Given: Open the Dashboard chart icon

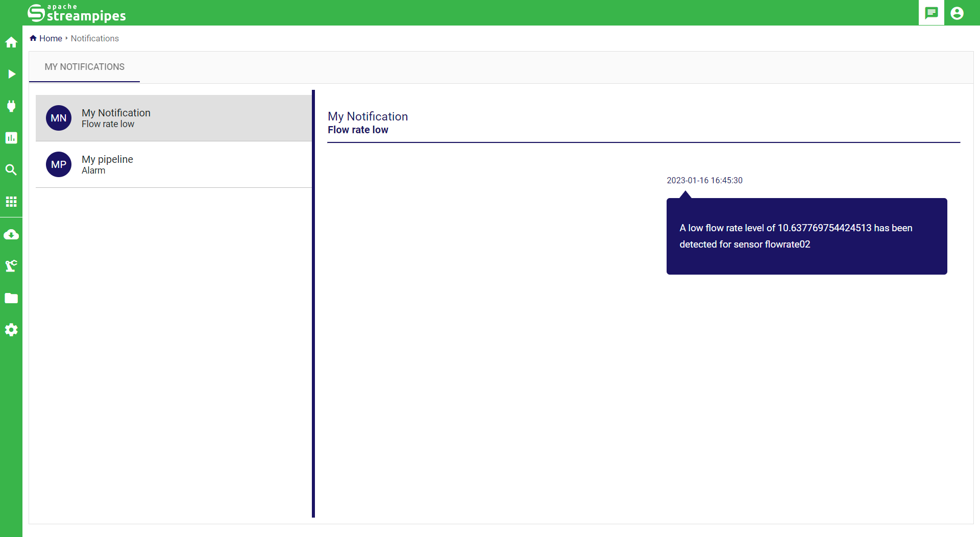Looking at the screenshot, I should tap(11, 138).
